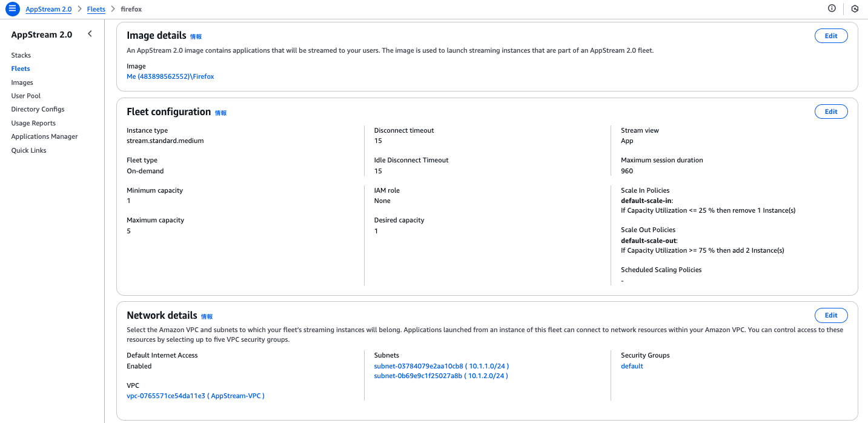Select the Maximum capacity value 5
The height and width of the screenshot is (423, 868).
(x=128, y=231)
